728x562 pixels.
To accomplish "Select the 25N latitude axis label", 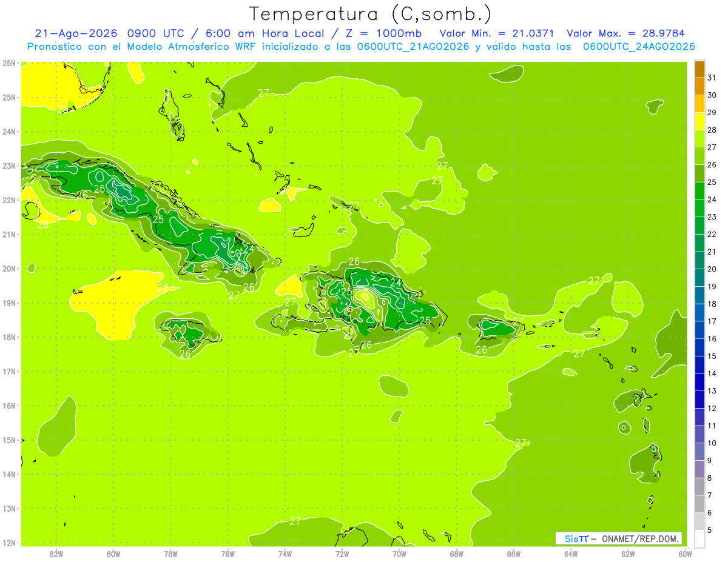I will click(x=8, y=98).
